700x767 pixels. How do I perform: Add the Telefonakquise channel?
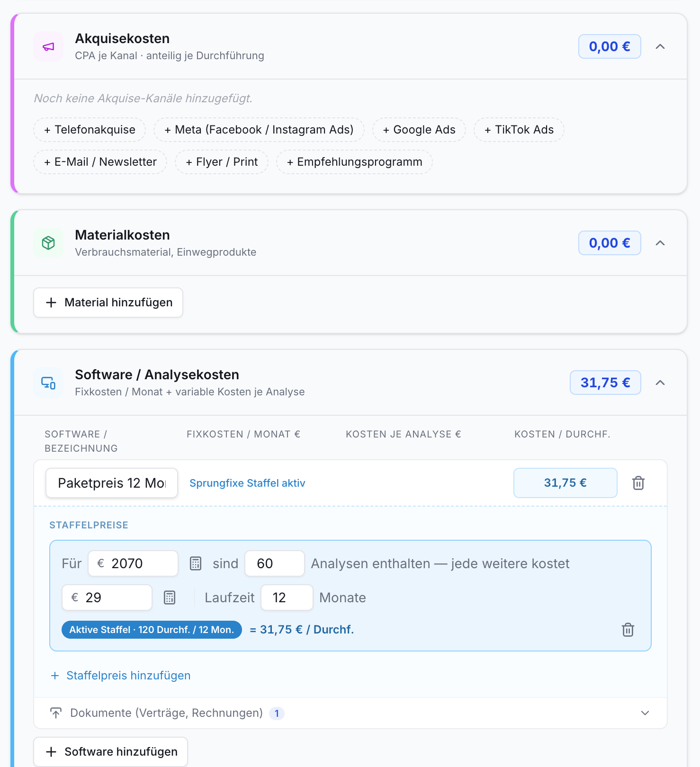(90, 130)
